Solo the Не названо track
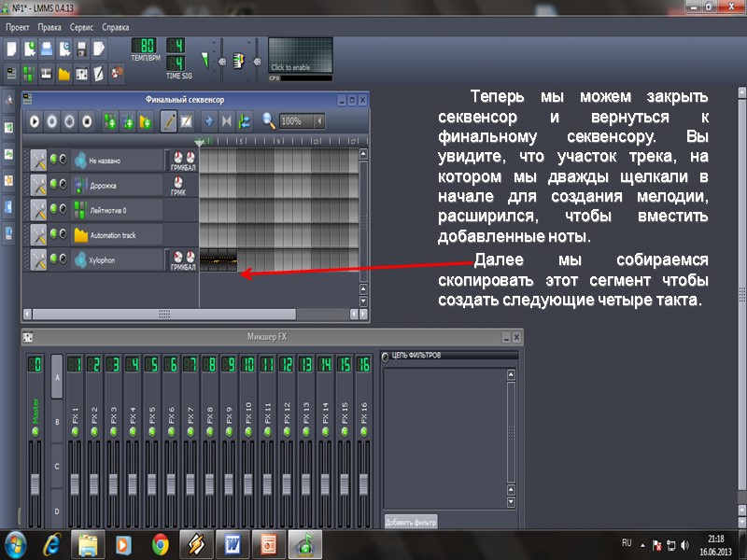Screen dimensions: 747x560 63,159
